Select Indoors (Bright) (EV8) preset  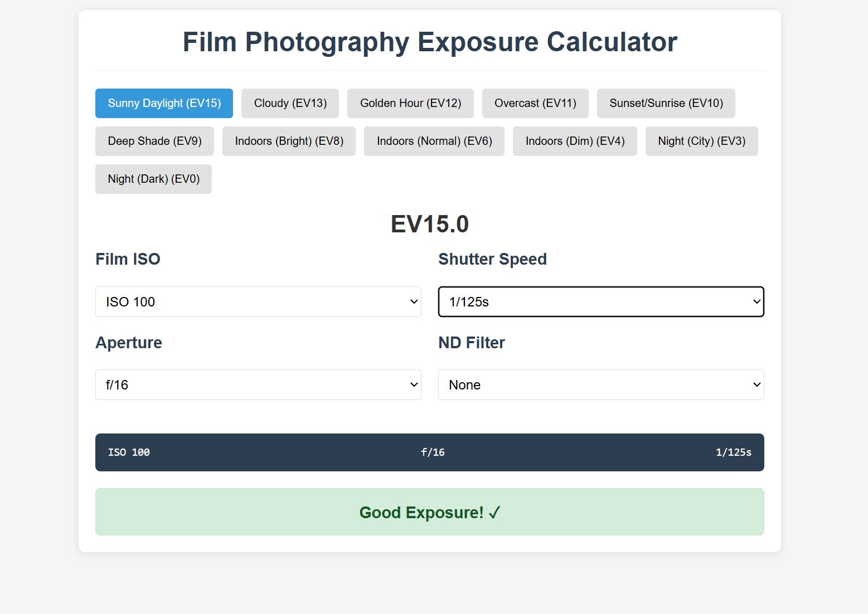tap(289, 141)
